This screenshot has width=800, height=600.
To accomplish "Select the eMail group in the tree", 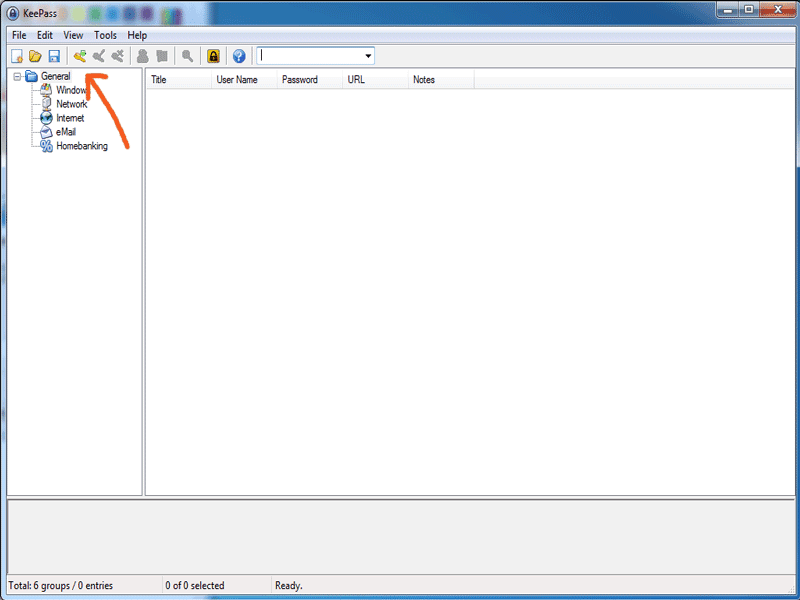I will [65, 132].
